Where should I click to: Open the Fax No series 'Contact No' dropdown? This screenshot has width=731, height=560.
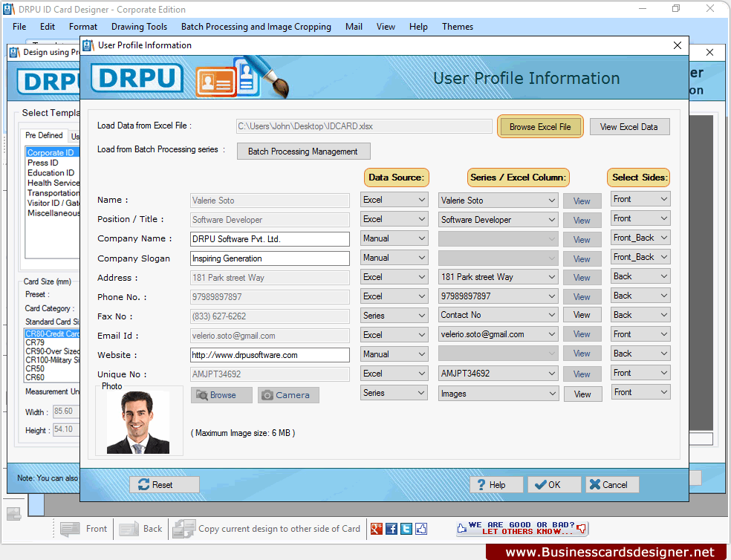click(x=498, y=315)
